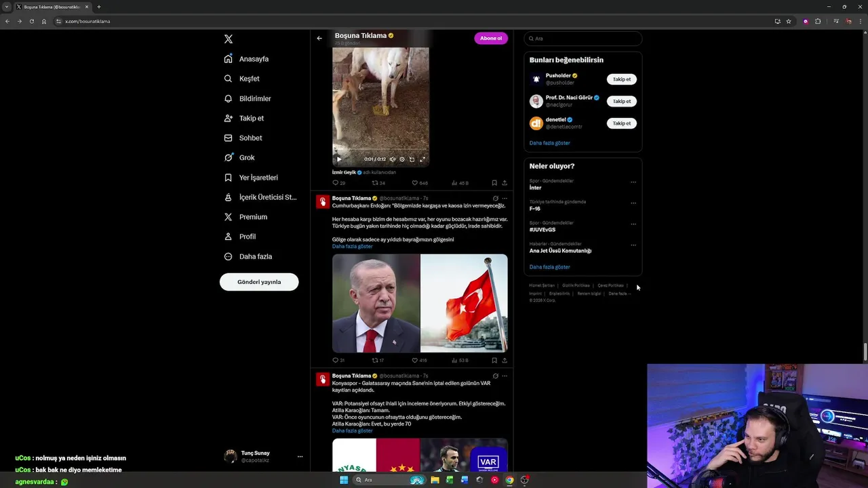Like the dog video post

pyautogui.click(x=420, y=183)
